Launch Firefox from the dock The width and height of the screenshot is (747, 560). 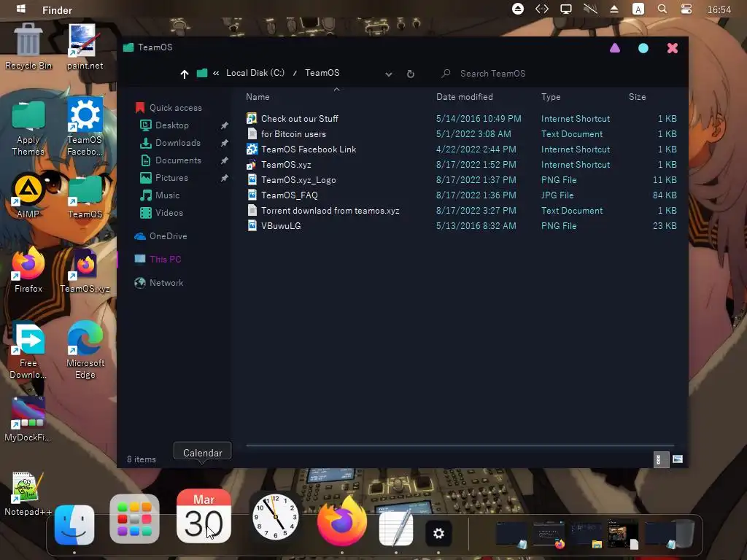pyautogui.click(x=341, y=521)
